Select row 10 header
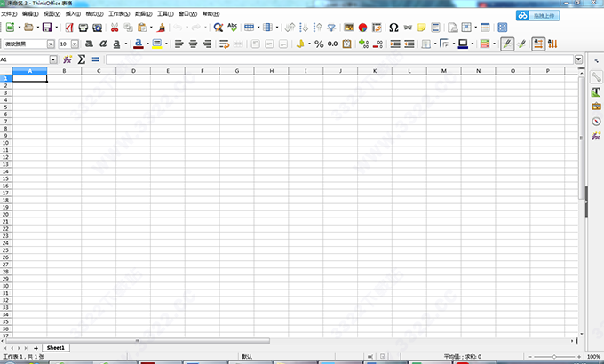The height and width of the screenshot is (364, 604). (x=6, y=143)
